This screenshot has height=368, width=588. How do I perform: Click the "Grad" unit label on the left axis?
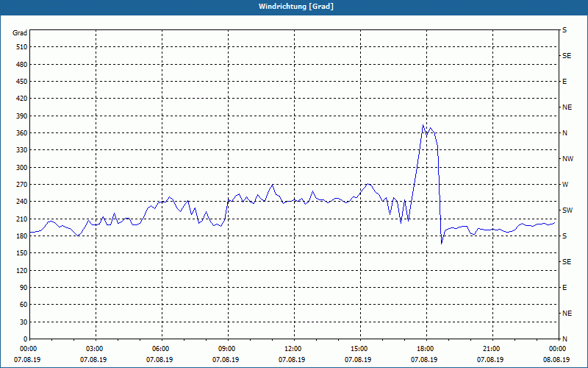[x=20, y=33]
